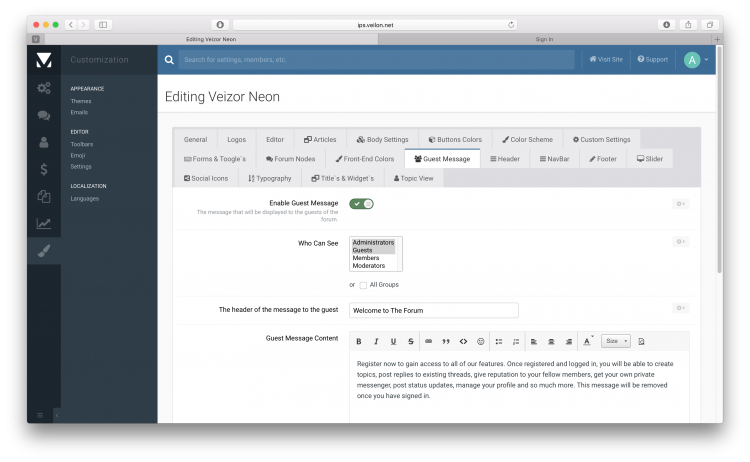Insert code block in editor
The height and width of the screenshot is (462, 750).
[463, 341]
